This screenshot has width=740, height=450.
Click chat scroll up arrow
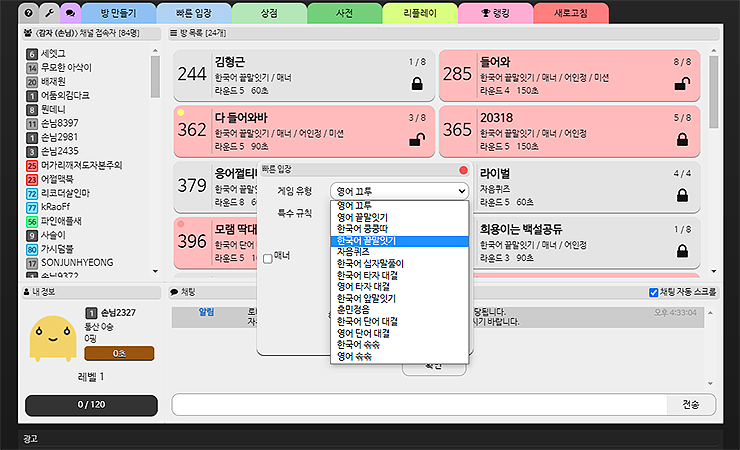pyautogui.click(x=710, y=313)
